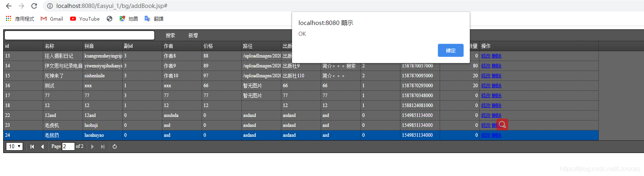Viewport: 644px width, 176px height.
Task: Go to next page of the grid
Action: (x=92, y=147)
